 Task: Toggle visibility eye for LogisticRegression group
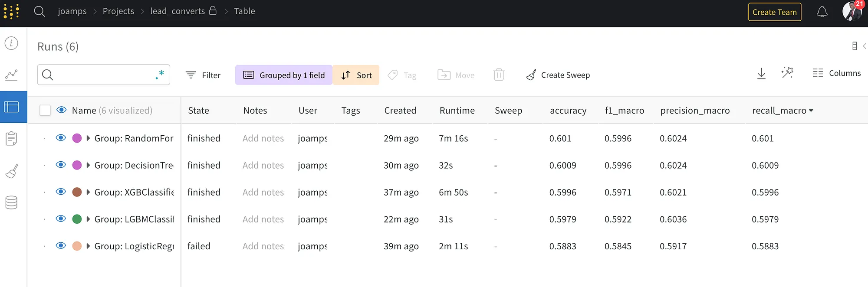[x=61, y=246]
